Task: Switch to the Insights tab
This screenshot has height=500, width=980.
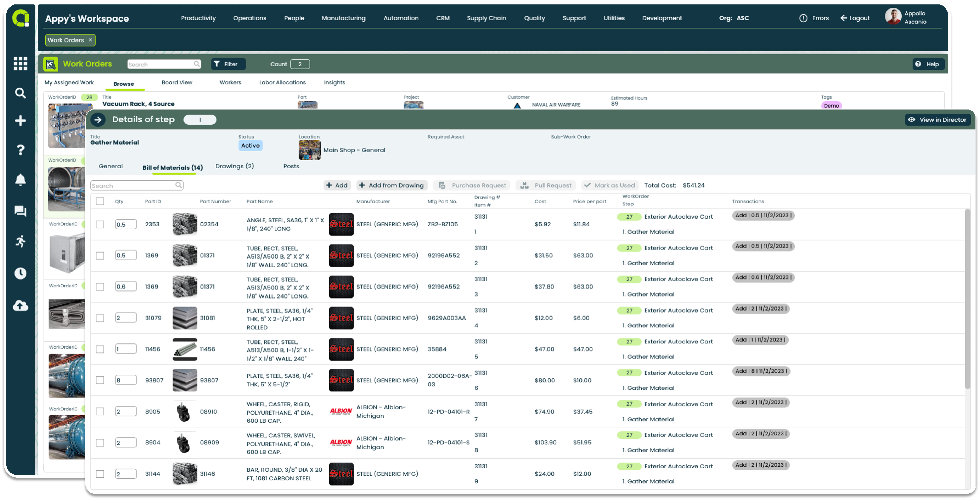Action: click(334, 82)
